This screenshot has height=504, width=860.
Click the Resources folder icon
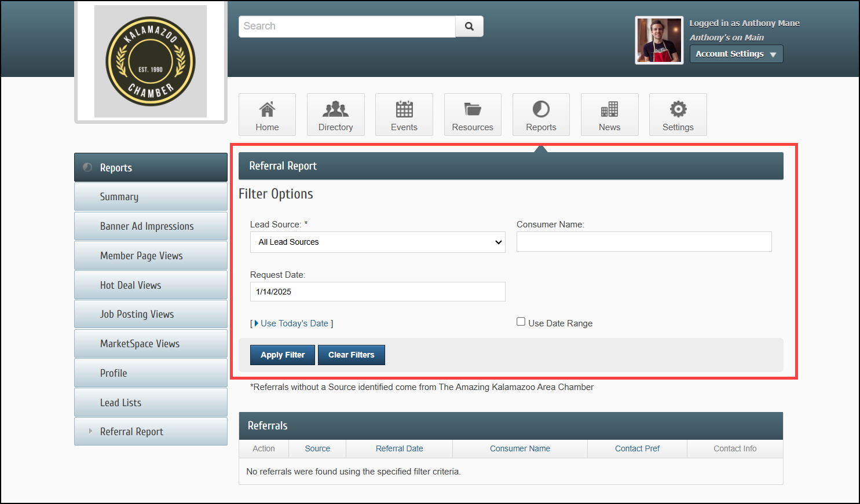[473, 109]
